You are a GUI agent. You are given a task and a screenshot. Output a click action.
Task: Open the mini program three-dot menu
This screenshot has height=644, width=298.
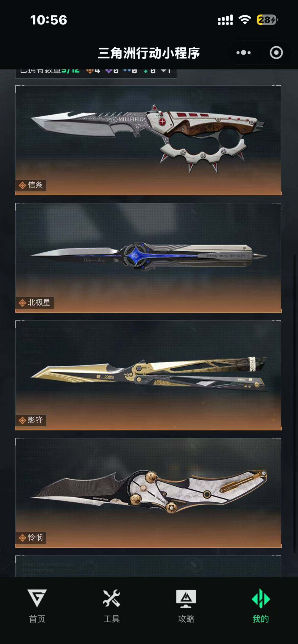point(243,53)
